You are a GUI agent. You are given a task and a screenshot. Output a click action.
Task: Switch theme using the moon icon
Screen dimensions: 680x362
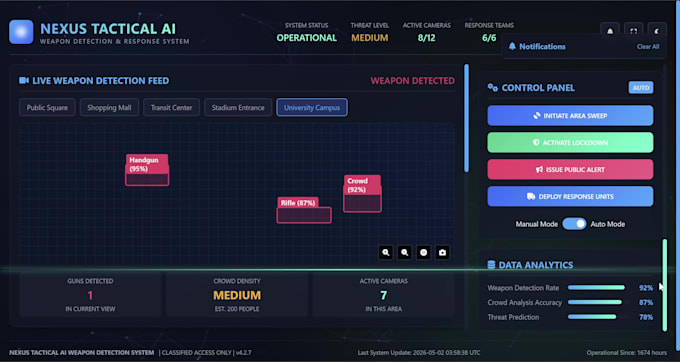pos(657,31)
